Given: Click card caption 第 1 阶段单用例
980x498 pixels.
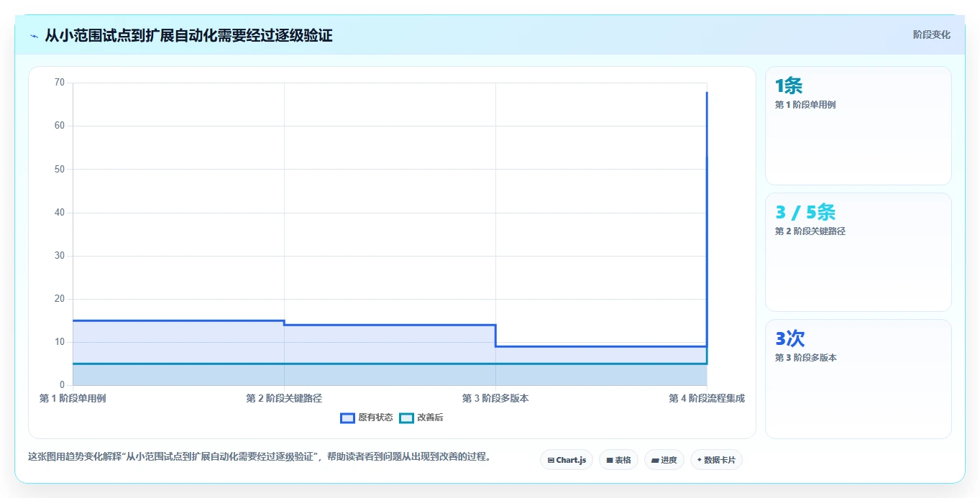Looking at the screenshot, I should [805, 105].
